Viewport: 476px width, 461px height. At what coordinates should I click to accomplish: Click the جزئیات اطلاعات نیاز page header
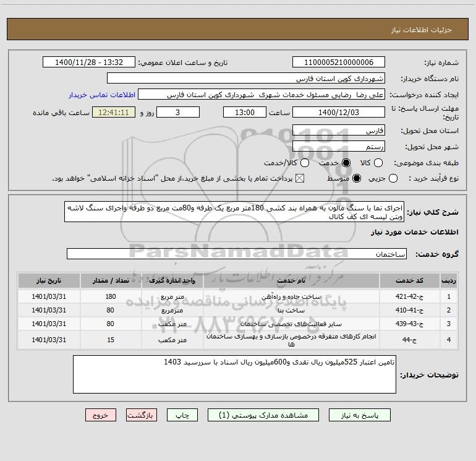[422, 30]
